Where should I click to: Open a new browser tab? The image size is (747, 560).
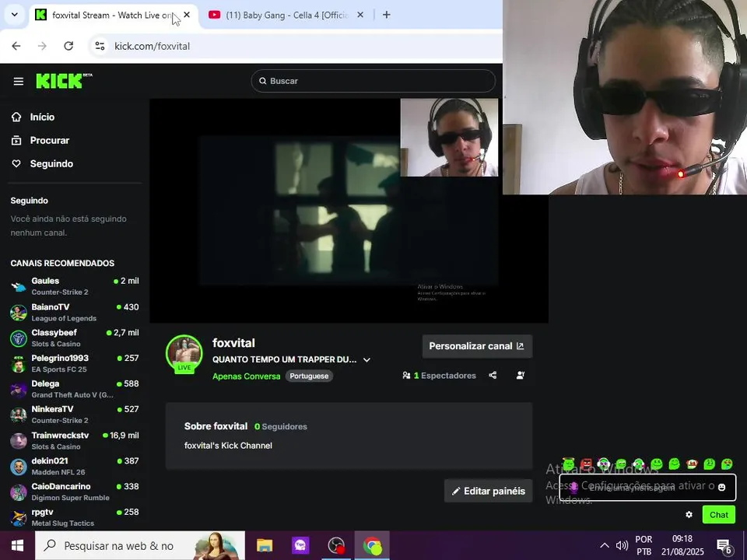coord(387,15)
